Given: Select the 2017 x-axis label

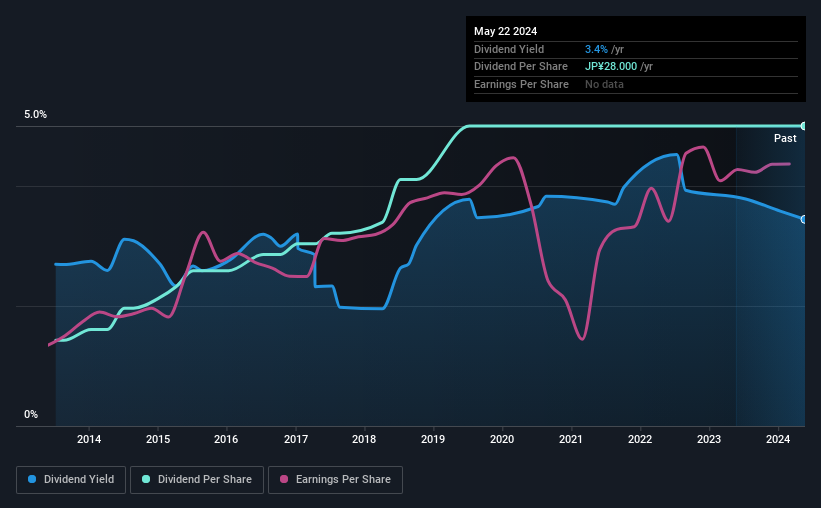Looking at the screenshot, I should [x=296, y=439].
